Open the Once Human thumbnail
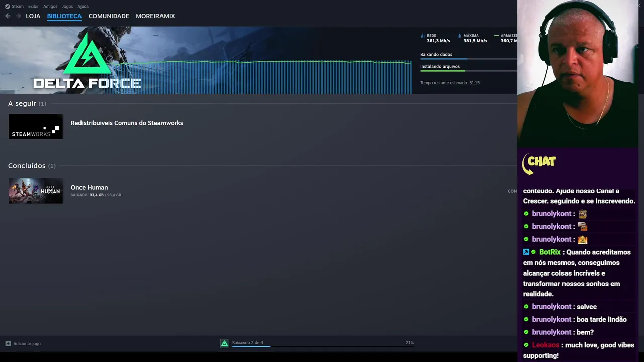 click(36, 191)
